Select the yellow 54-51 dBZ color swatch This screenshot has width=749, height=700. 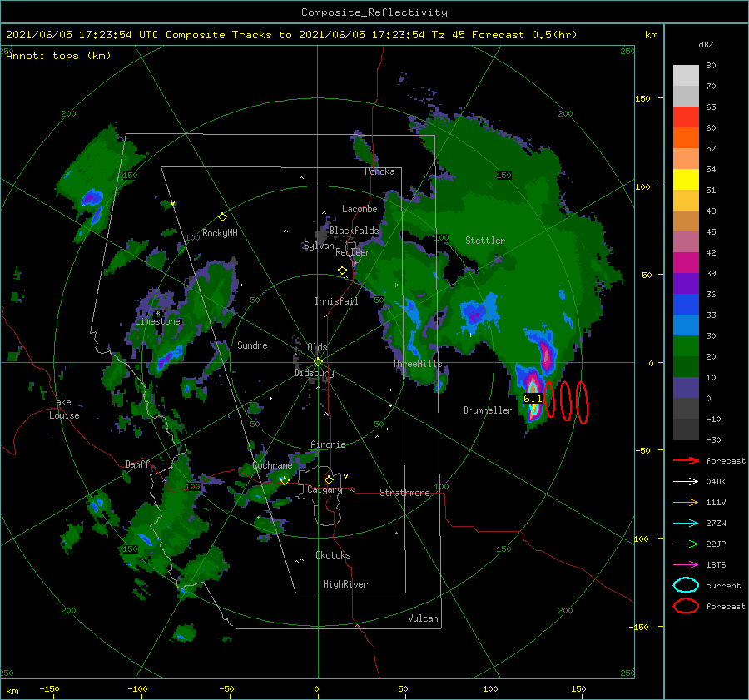686,180
